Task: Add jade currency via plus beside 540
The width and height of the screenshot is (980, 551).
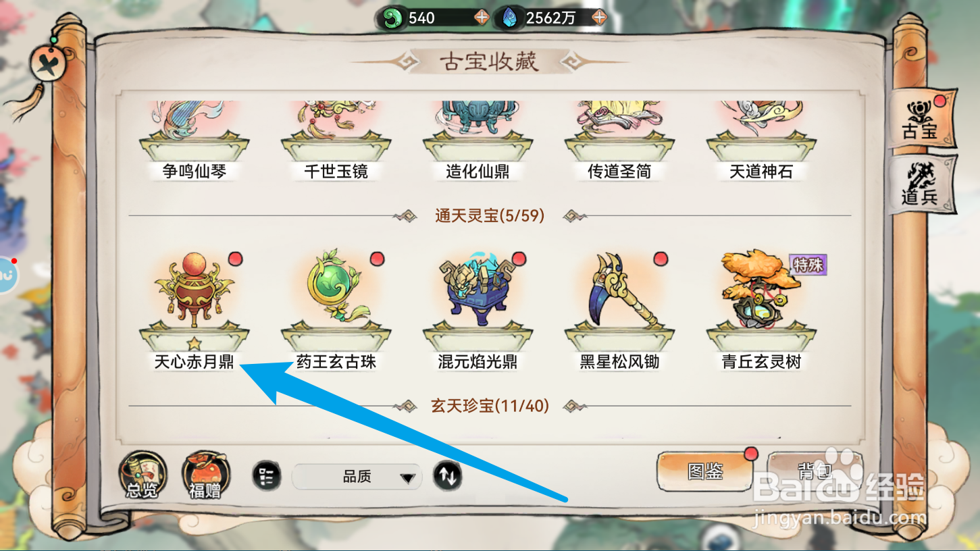Action: [x=482, y=18]
